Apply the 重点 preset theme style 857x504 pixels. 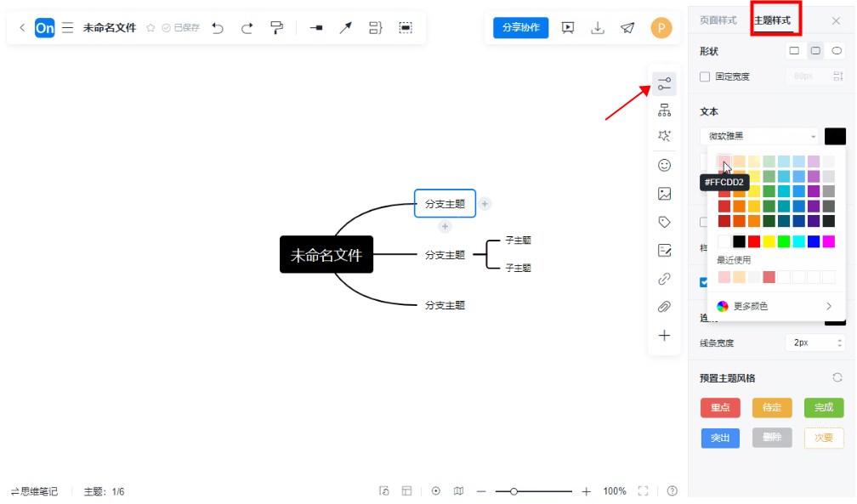pos(719,408)
